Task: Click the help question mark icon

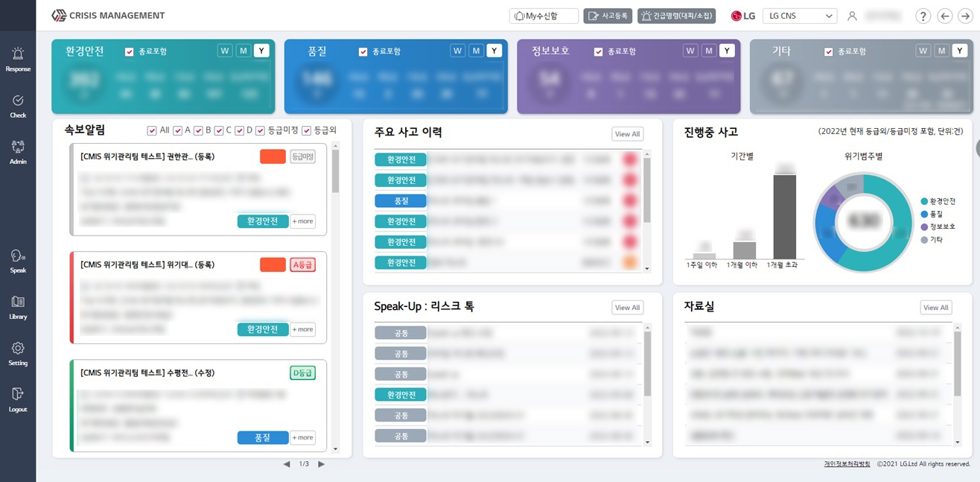Action: (923, 16)
